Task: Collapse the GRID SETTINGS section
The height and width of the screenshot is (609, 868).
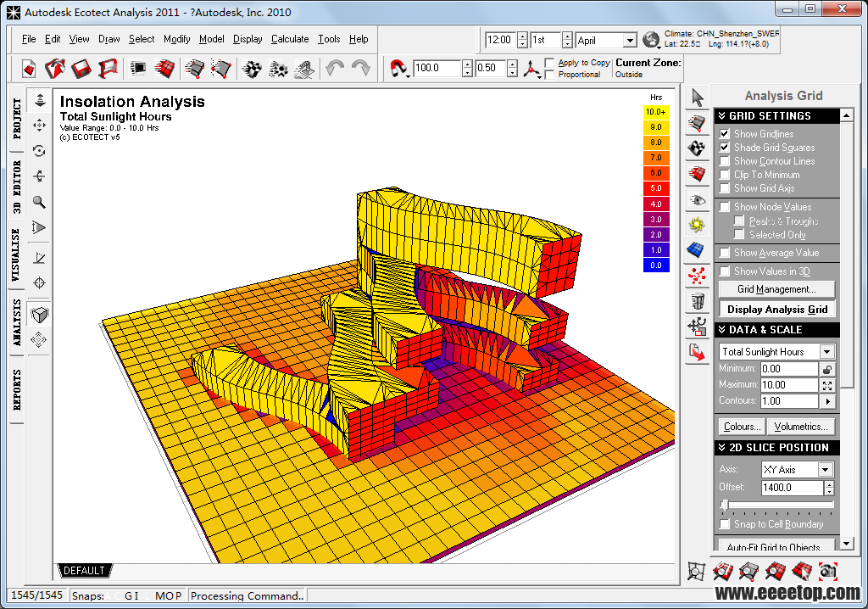Action: pyautogui.click(x=722, y=116)
